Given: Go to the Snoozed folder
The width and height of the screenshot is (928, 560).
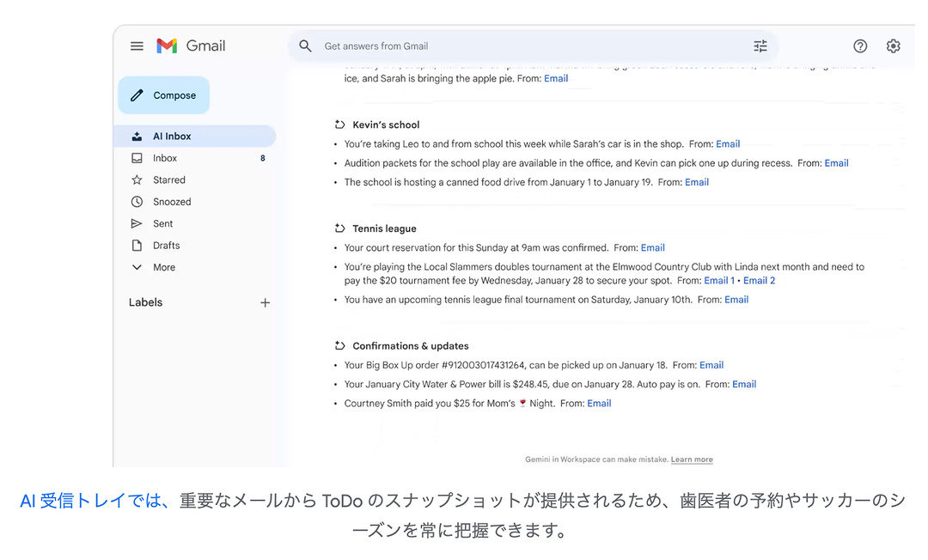Looking at the screenshot, I should pyautogui.click(x=172, y=202).
